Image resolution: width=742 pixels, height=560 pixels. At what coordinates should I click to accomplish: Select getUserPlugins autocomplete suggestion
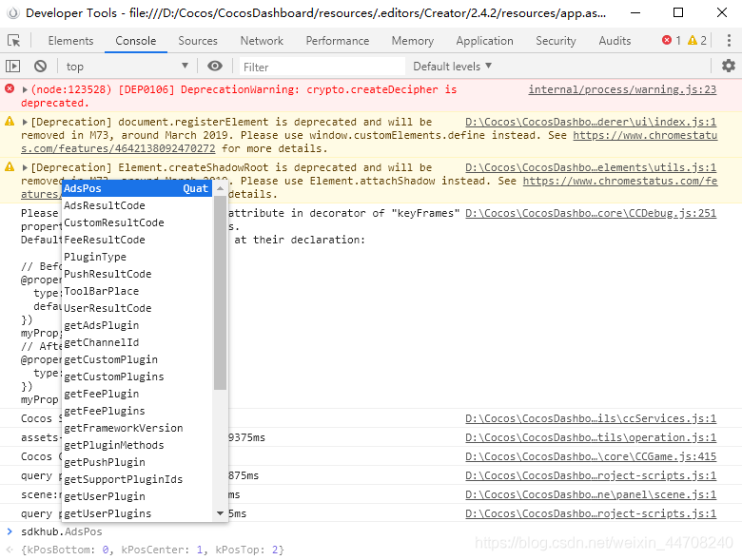[137, 513]
